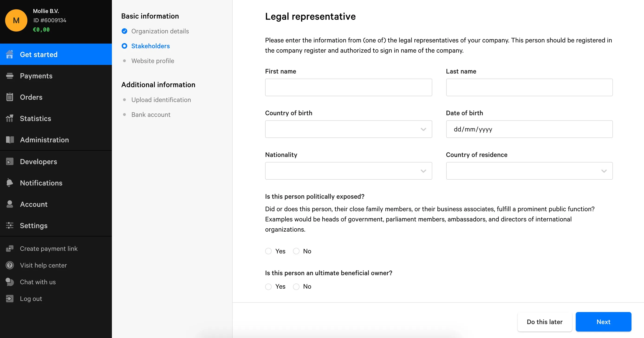Viewport: 644px width, 338px height.
Task: Open the Upload identification step
Action: tap(161, 100)
